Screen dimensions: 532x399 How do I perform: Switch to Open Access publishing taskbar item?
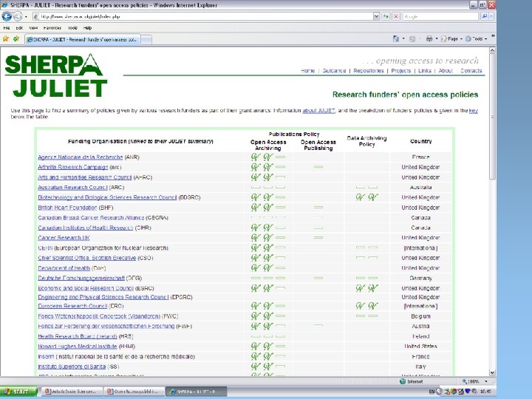pos(134,392)
